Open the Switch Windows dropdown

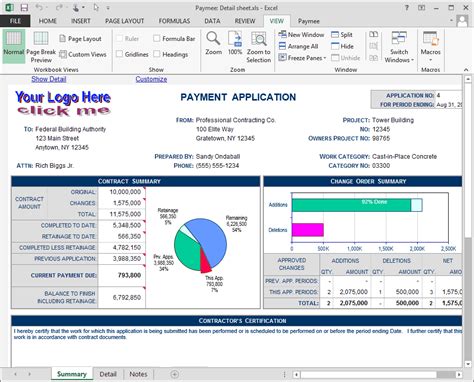pyautogui.click(x=399, y=47)
